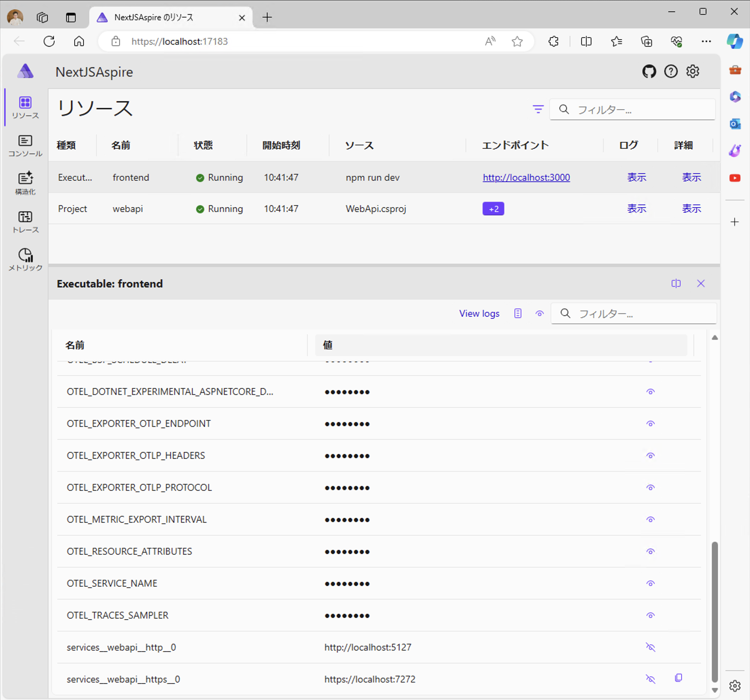Show the OTEL_EXPORTER_OTLP_ENDPOINT value
750x700 pixels.
651,423
